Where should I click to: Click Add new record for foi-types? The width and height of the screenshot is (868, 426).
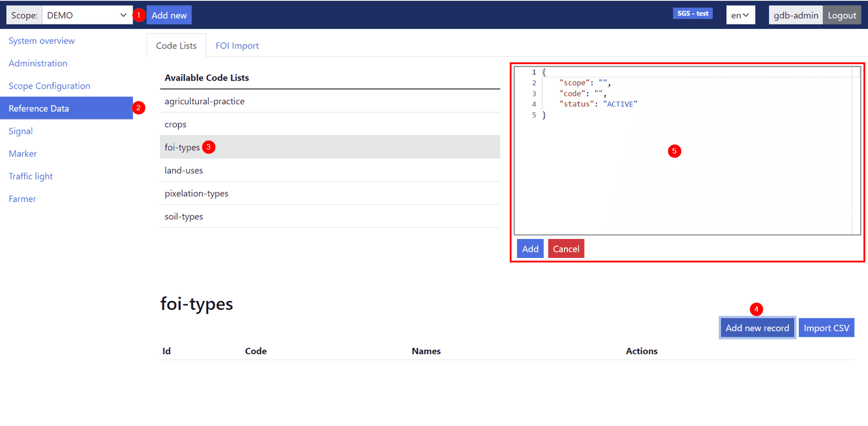tap(757, 328)
